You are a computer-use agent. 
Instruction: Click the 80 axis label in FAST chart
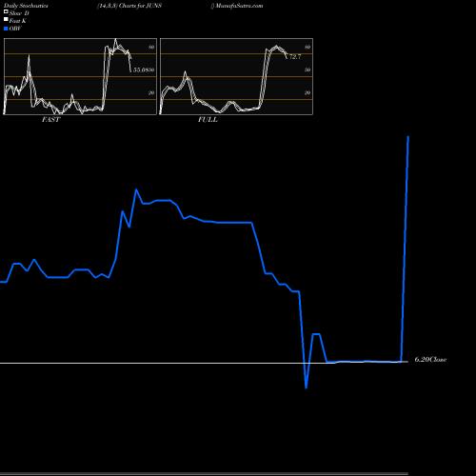(x=151, y=47)
